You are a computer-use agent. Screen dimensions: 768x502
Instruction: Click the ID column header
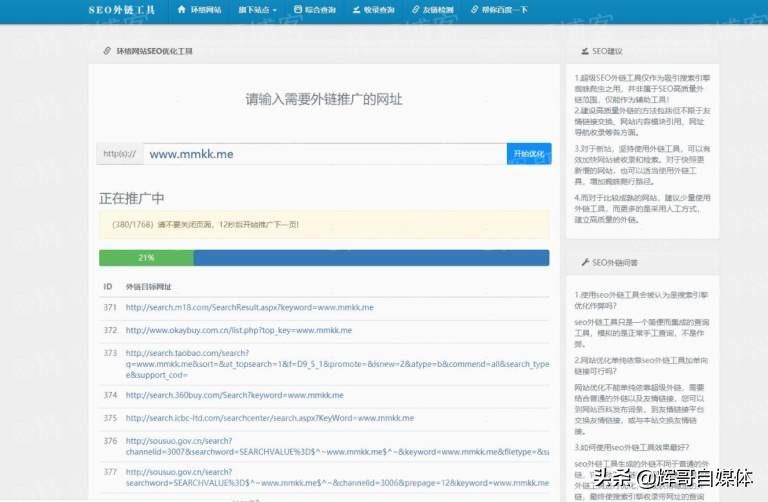[x=108, y=287]
